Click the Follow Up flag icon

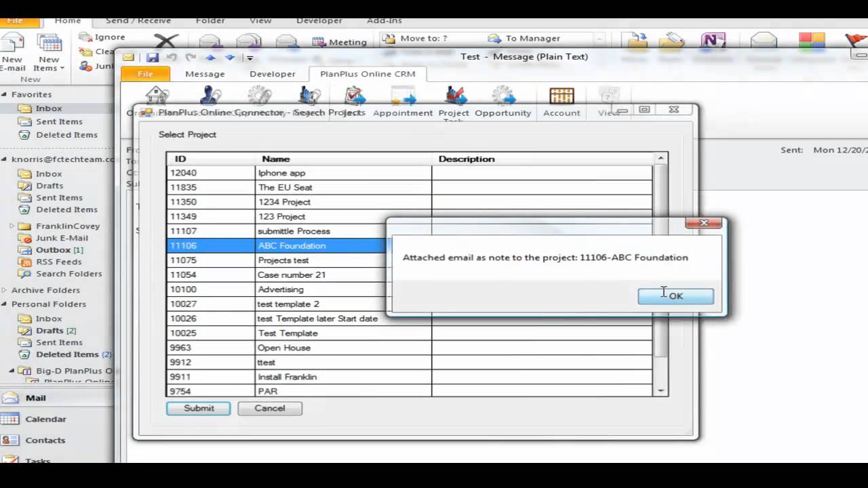coord(856,42)
